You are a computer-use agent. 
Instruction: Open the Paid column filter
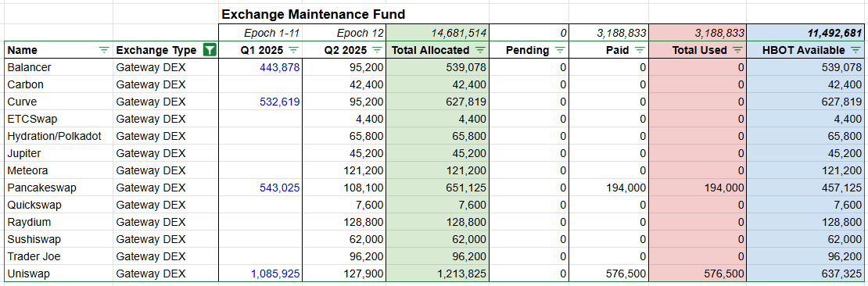(x=640, y=50)
